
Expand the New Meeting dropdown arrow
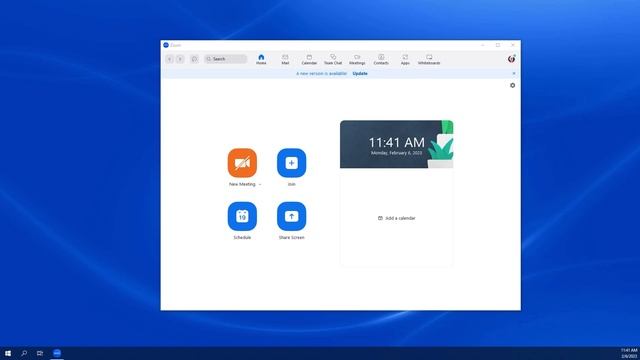[x=260, y=184]
